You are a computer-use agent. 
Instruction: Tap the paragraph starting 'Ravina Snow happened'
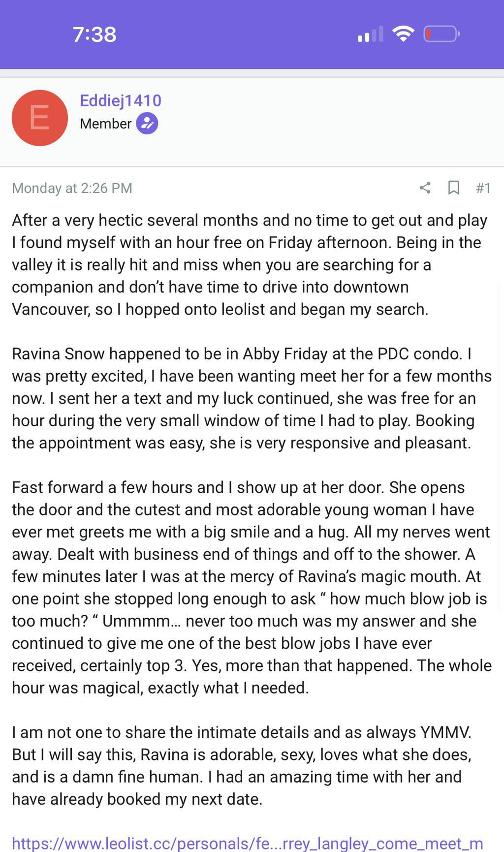[x=251, y=398]
